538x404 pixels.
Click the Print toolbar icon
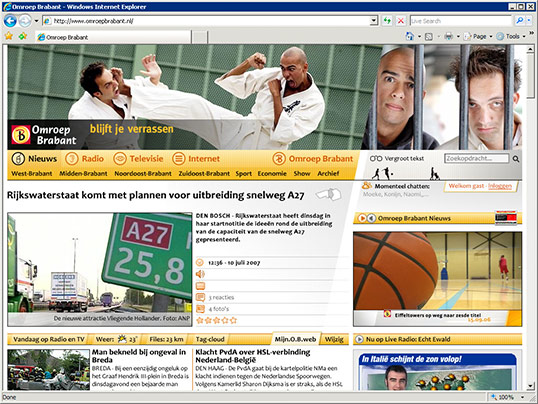448,36
